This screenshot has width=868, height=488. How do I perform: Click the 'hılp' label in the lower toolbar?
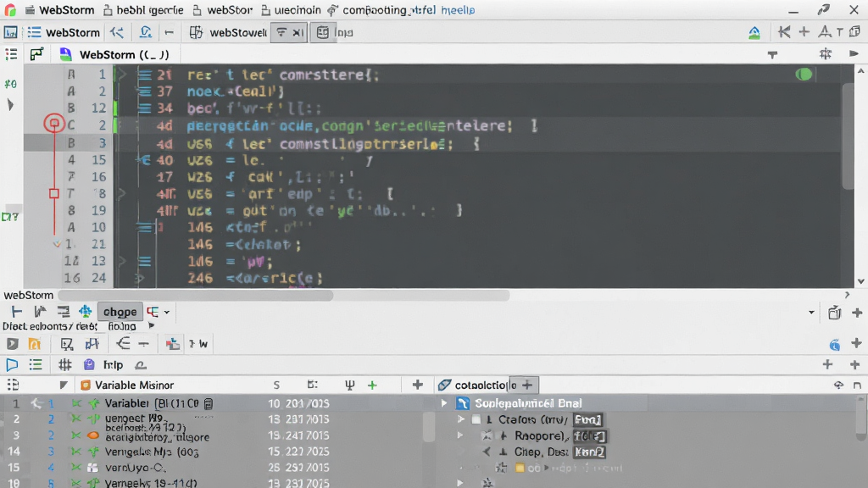click(113, 365)
